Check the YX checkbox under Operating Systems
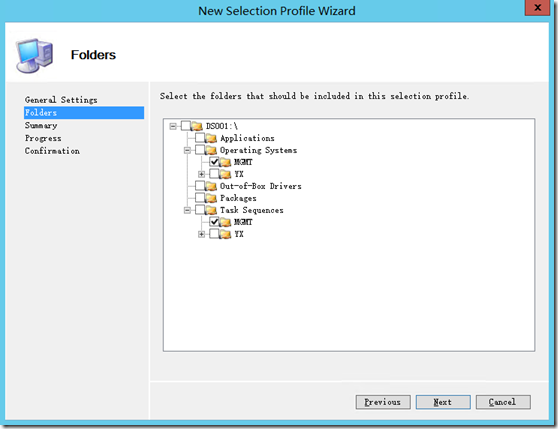558x429 pixels. coord(214,174)
